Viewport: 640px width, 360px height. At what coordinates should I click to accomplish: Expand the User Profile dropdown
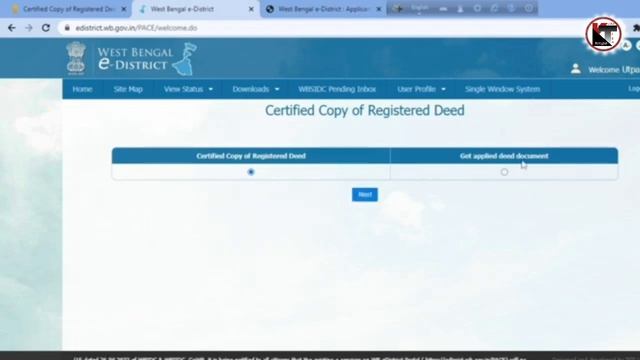click(x=421, y=89)
